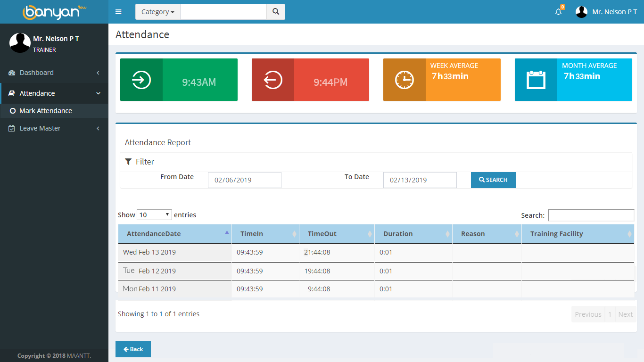
Task: Click the circle icon beside Mark Attendance
Action: click(x=13, y=111)
